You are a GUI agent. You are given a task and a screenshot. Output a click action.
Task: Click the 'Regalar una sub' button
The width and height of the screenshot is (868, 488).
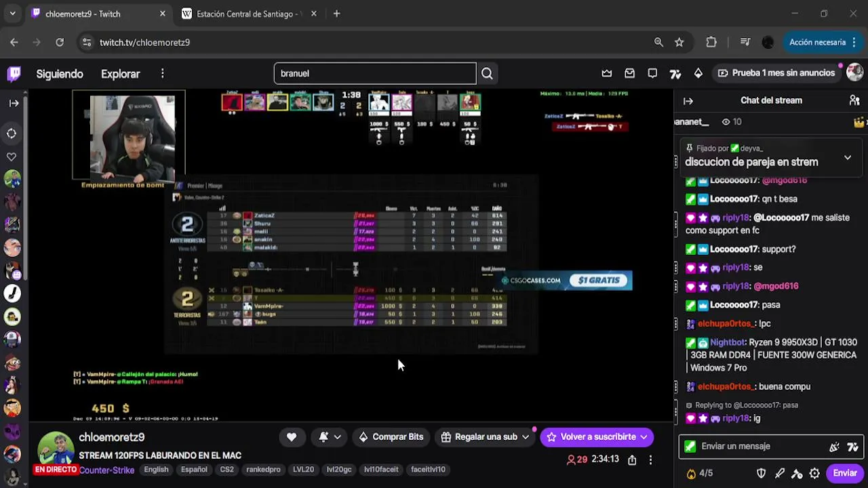click(x=479, y=437)
